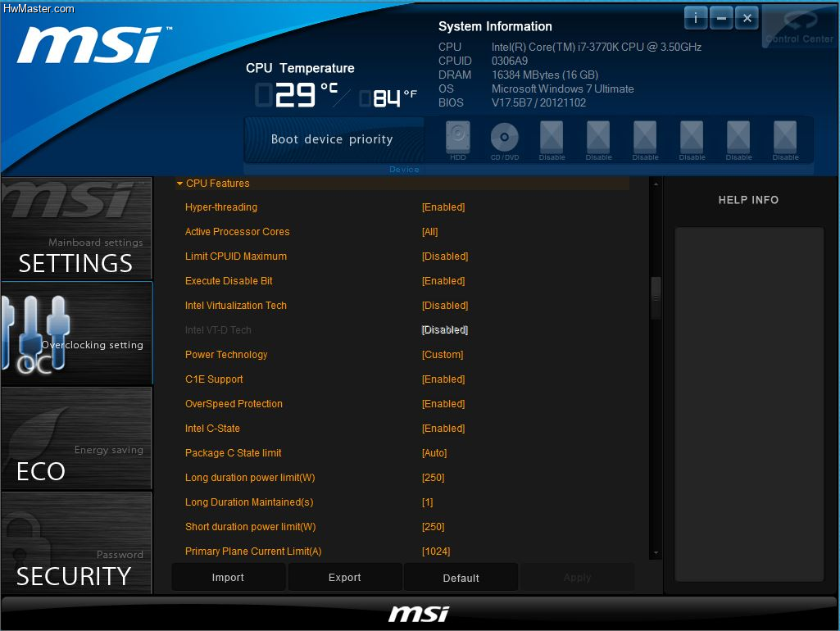Open the SECURITY password section
840x631 pixels.
click(76, 543)
